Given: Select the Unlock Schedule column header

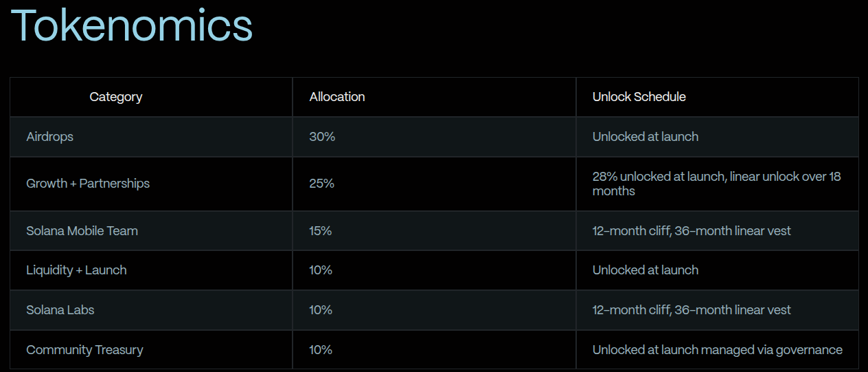Looking at the screenshot, I should (639, 97).
